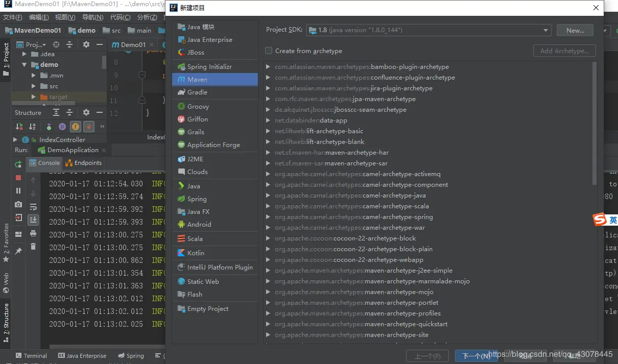Viewport: 618px width, 364px height.
Task: Open 文件(F) menu in main window
Action: [x=13, y=17]
